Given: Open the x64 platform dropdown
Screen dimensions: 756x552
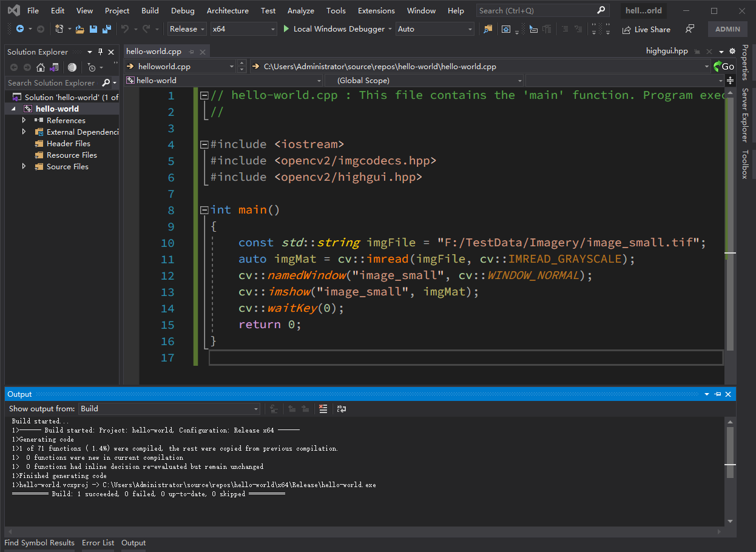Looking at the screenshot, I should [x=243, y=29].
